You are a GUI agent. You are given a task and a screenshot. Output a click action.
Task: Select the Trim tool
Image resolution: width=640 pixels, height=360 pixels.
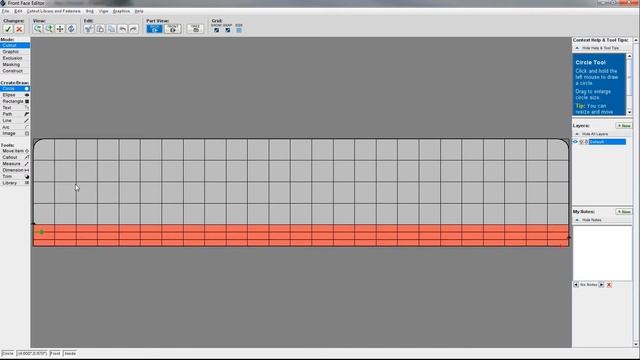15,177
